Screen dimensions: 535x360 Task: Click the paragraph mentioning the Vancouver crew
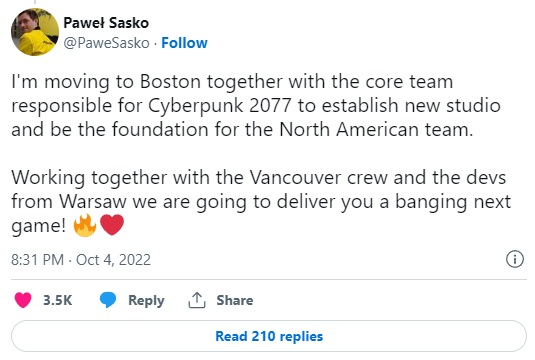261,201
